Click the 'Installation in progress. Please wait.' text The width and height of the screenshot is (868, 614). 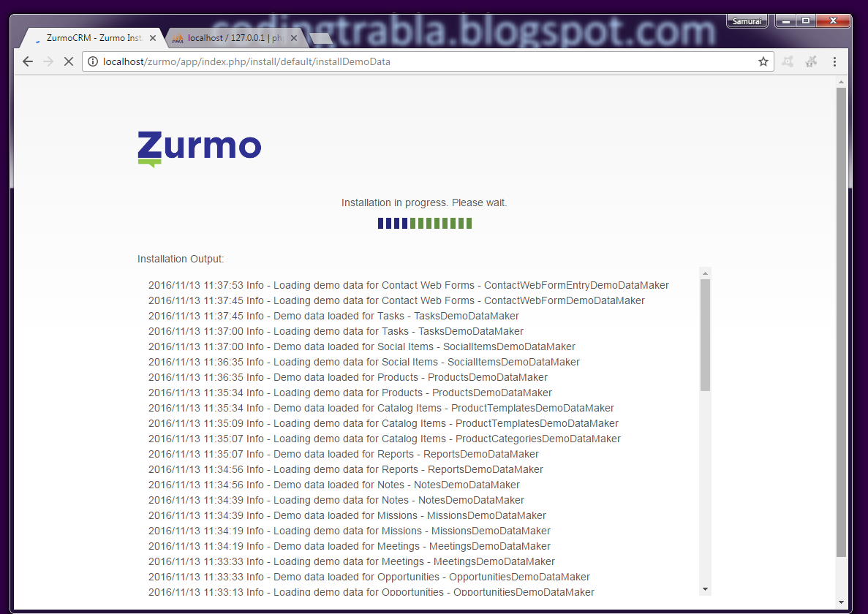[424, 202]
